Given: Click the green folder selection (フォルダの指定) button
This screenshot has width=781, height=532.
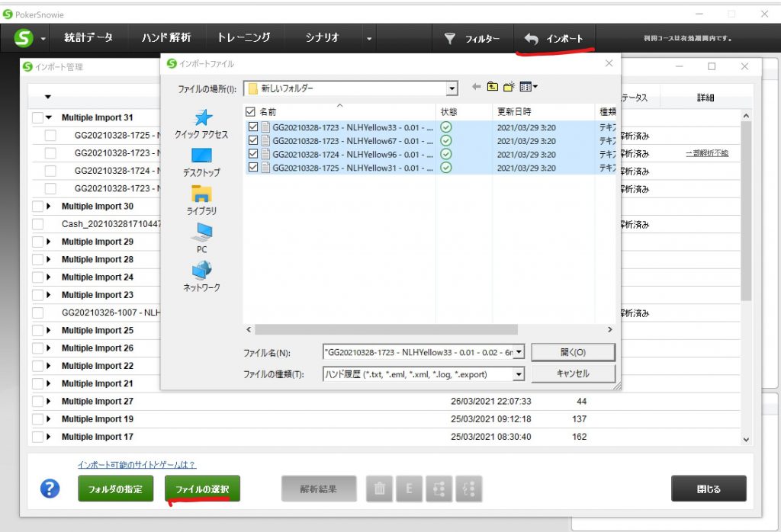Looking at the screenshot, I should pyautogui.click(x=116, y=489).
